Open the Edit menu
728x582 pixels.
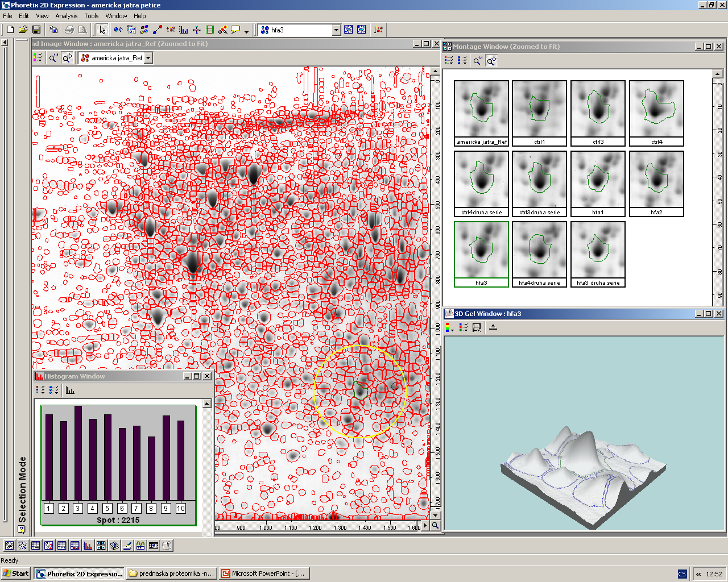(24, 16)
